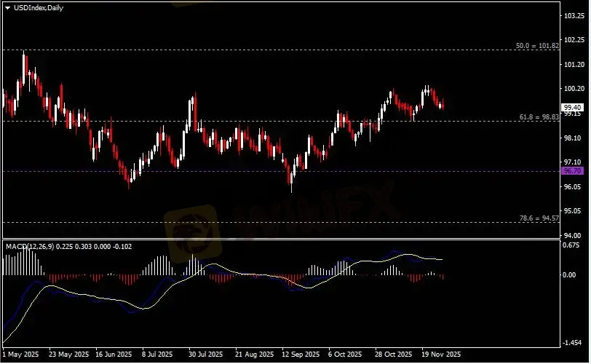Click the 1 May 2025 date label
Viewport: 591px width, 364px height.
pos(20,355)
